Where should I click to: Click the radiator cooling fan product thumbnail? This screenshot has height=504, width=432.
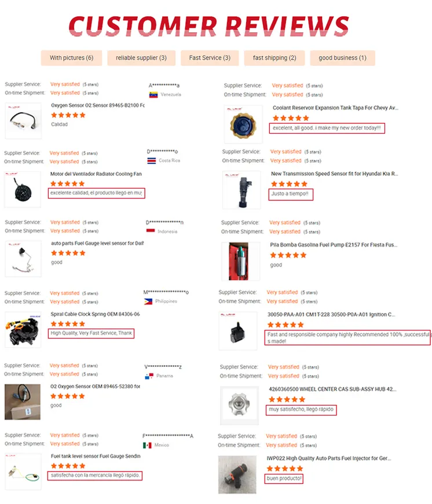coord(23,189)
